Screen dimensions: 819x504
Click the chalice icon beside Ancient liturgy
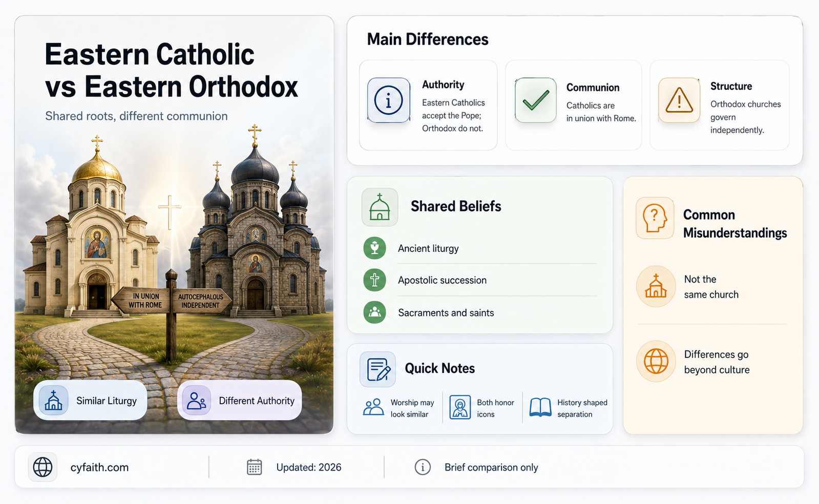[374, 248]
